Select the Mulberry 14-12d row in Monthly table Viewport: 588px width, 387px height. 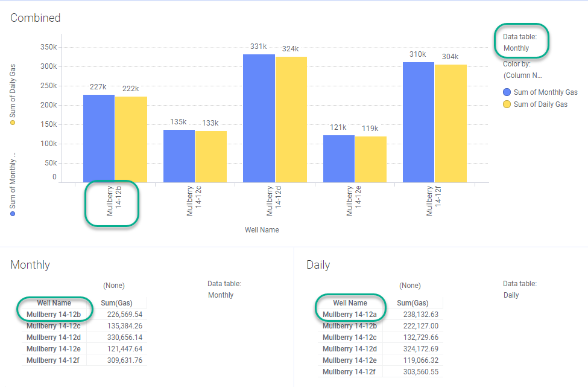tap(84, 337)
